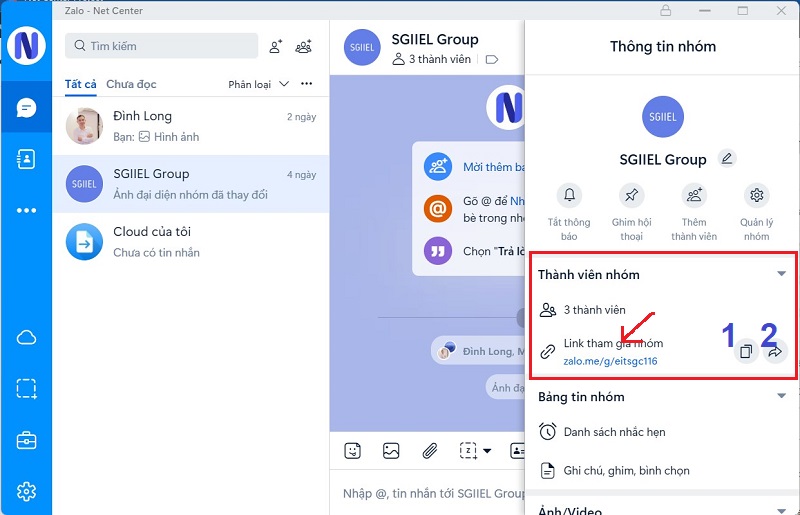Viewport: 800px width, 515px height.
Task: Click Tắt thông báo bell icon
Action: point(569,195)
